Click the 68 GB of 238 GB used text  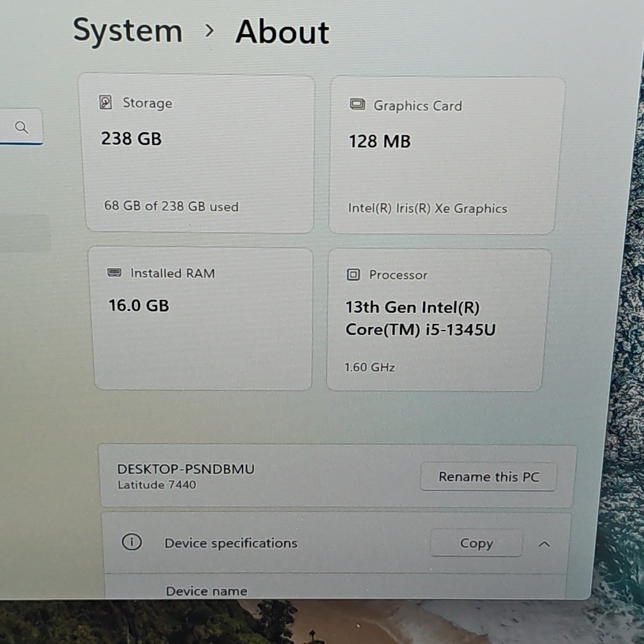pyautogui.click(x=171, y=206)
